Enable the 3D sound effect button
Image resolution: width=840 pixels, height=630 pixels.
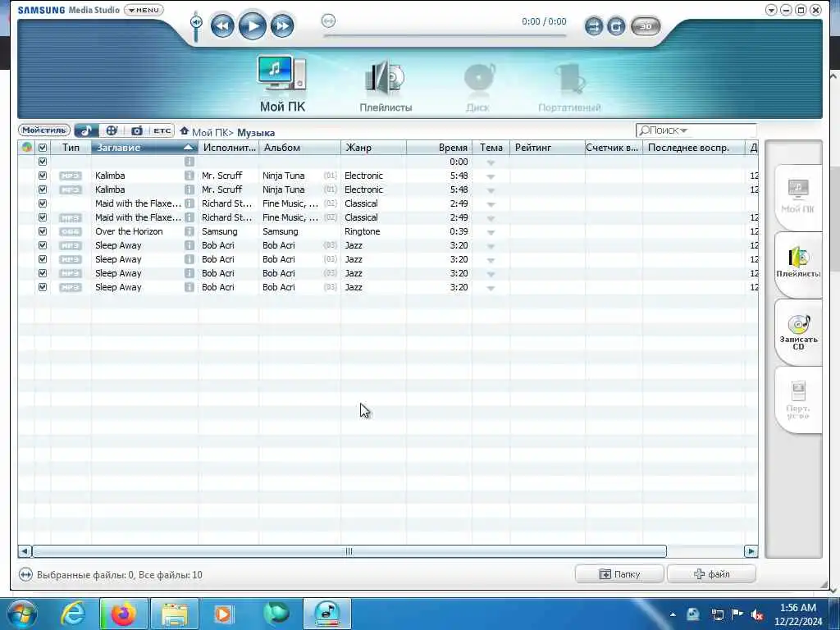pos(646,25)
